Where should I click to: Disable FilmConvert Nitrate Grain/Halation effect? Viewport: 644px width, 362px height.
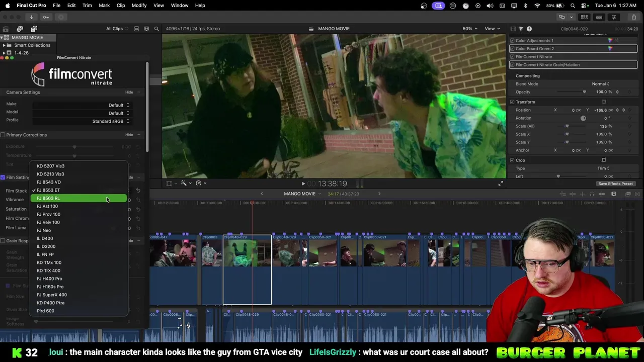point(512,65)
